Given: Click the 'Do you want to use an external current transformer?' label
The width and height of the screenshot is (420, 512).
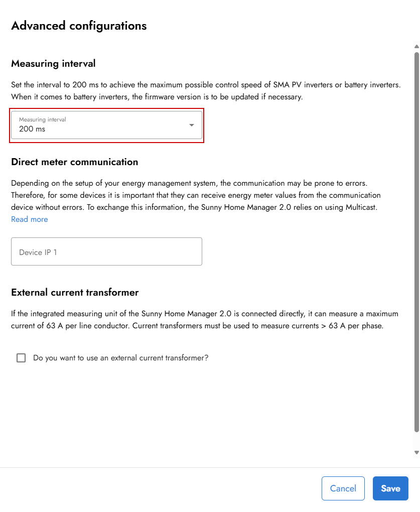Looking at the screenshot, I should pos(120,358).
